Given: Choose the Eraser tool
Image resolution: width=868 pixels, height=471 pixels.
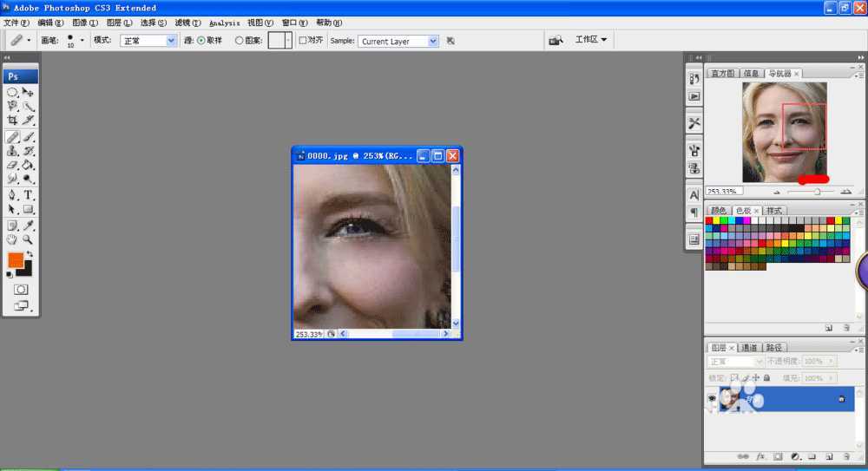Looking at the screenshot, I should (12, 165).
